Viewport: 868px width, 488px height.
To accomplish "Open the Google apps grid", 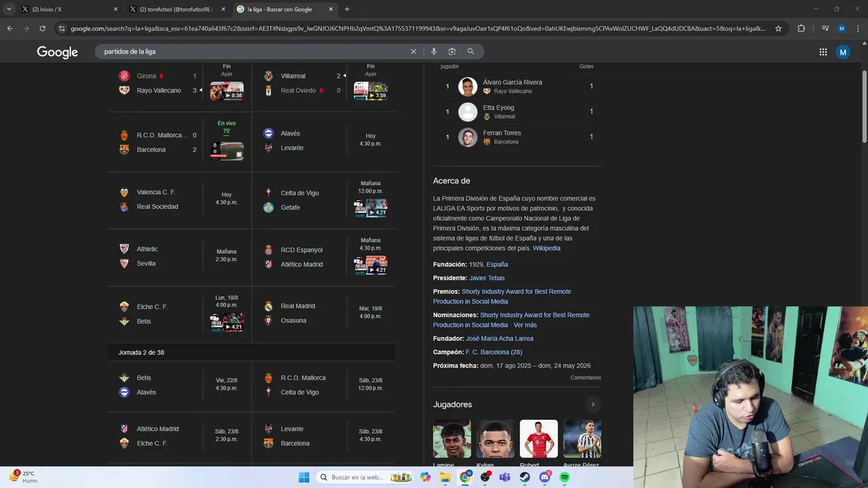I will click(x=823, y=52).
